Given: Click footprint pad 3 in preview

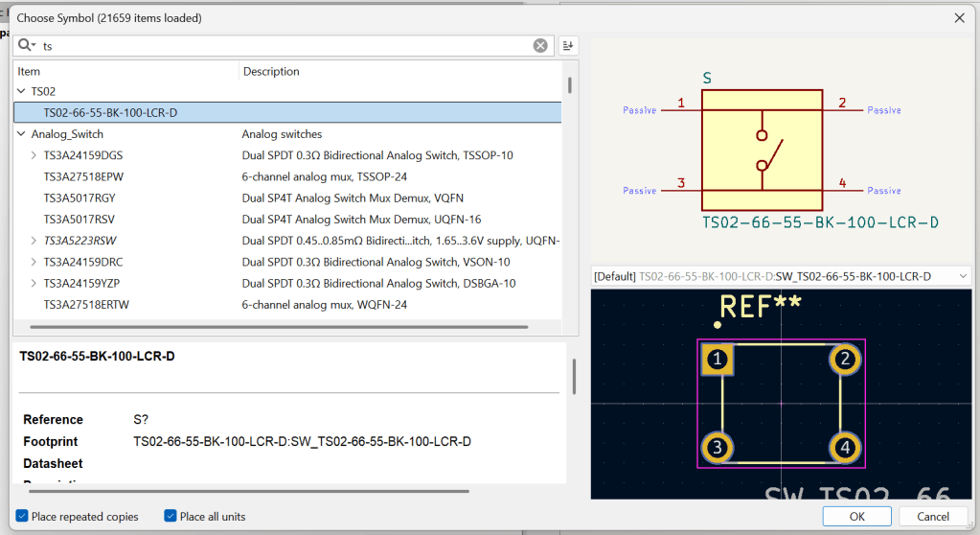Looking at the screenshot, I should (x=718, y=448).
